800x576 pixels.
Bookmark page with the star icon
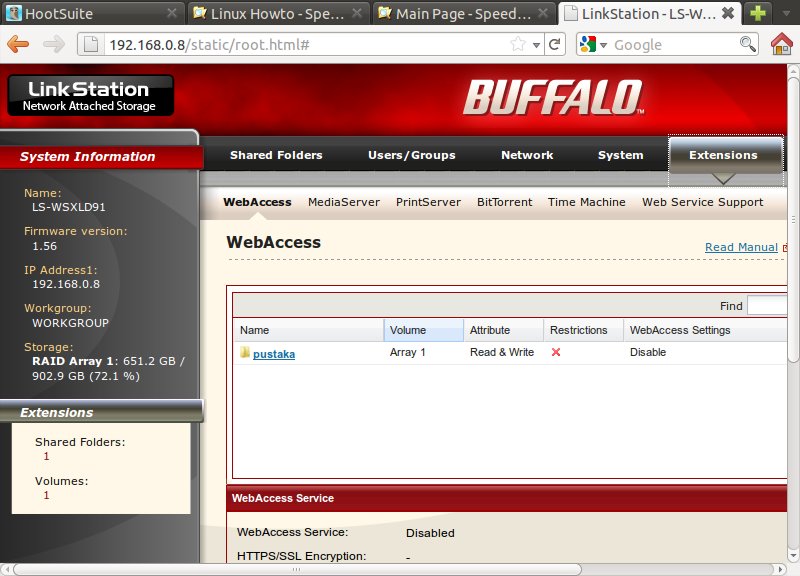(x=518, y=44)
